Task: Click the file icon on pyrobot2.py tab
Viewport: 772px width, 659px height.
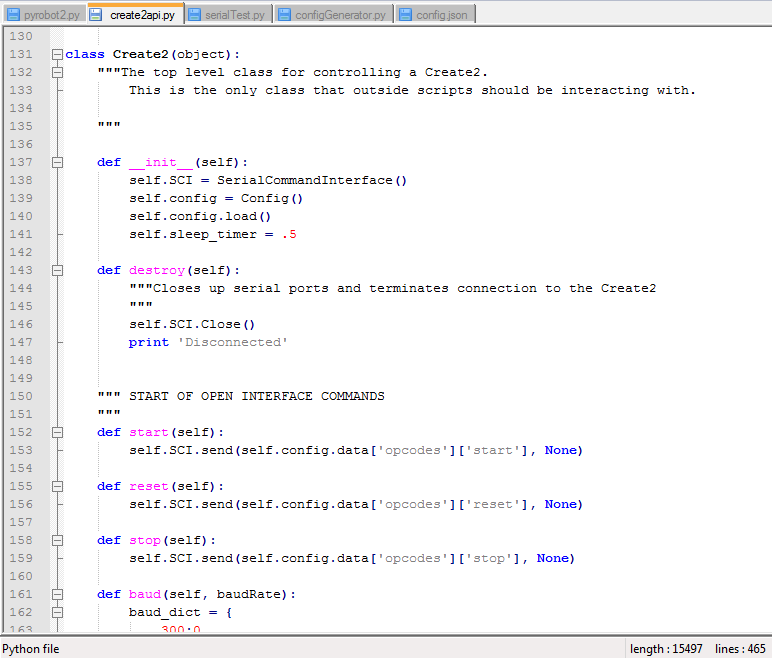Action: [x=14, y=15]
